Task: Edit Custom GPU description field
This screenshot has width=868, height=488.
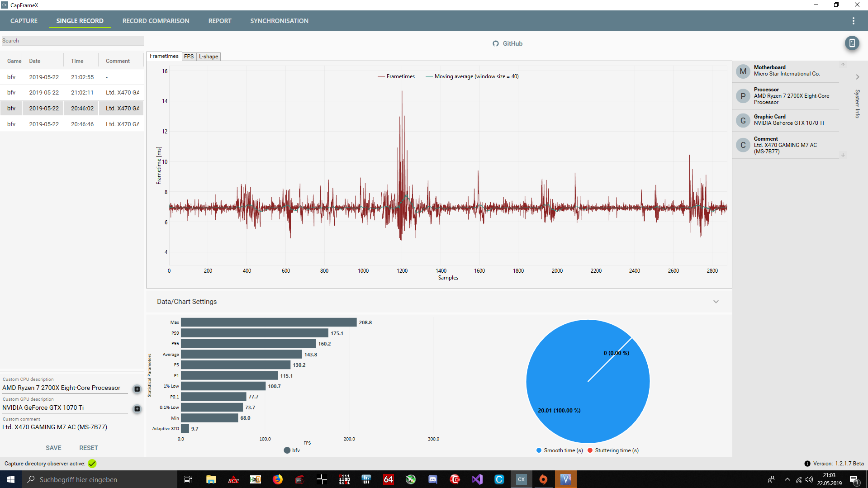Action: 65,408
